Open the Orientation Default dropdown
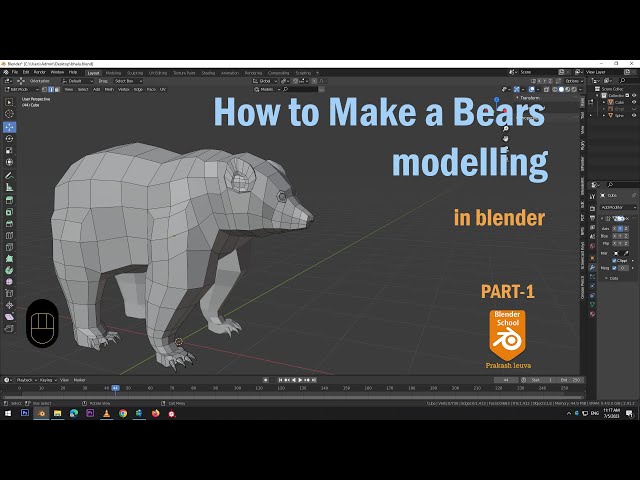The height and width of the screenshot is (480, 640). pyautogui.click(x=78, y=81)
